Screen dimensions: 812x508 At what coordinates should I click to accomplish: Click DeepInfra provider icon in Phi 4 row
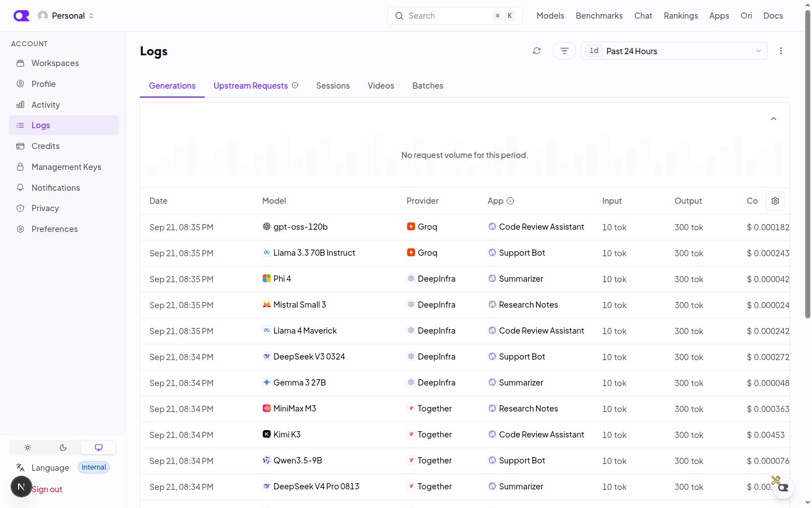(411, 278)
